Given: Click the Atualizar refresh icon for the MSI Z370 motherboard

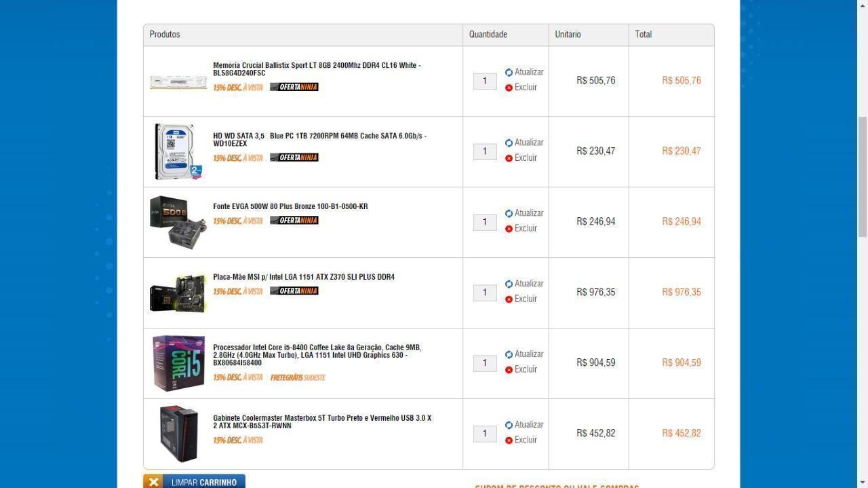Looking at the screenshot, I should click(x=509, y=284).
